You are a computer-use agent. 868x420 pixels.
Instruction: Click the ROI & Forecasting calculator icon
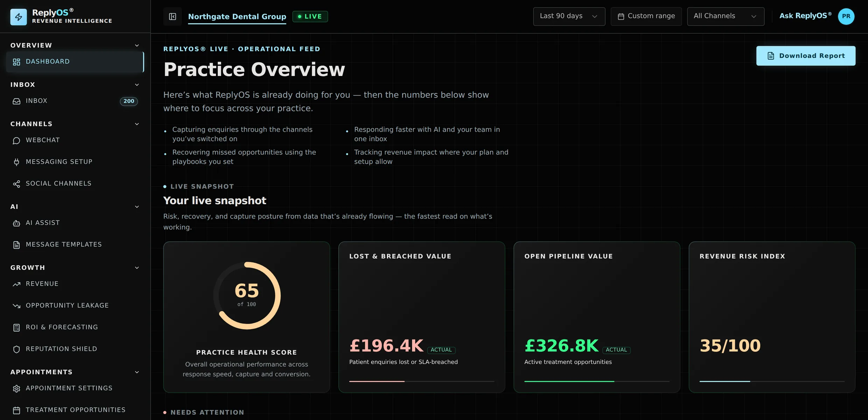[x=16, y=328]
